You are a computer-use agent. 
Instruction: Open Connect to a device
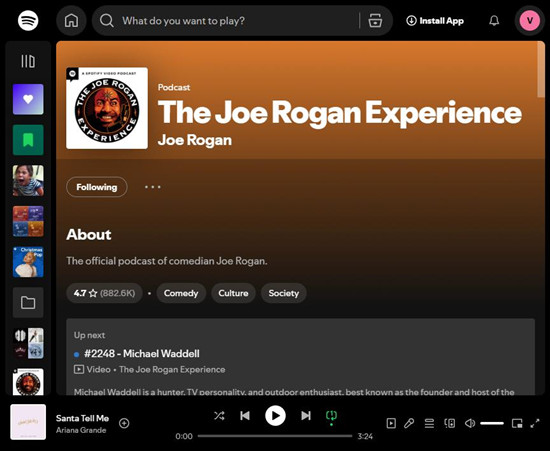point(450,423)
